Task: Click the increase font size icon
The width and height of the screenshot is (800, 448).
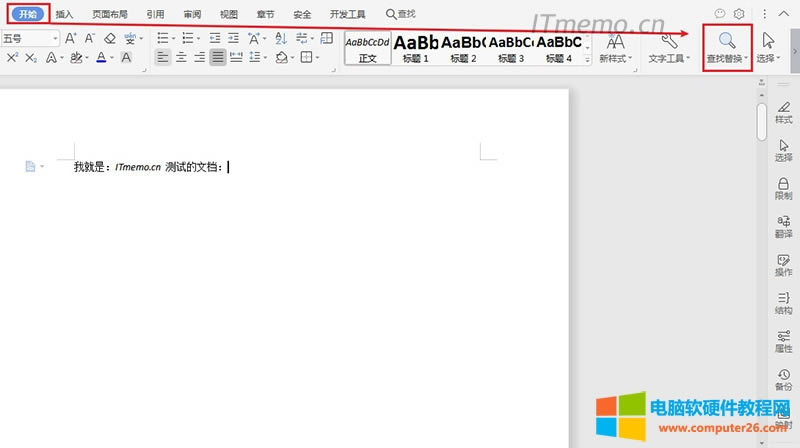Action: [x=70, y=38]
